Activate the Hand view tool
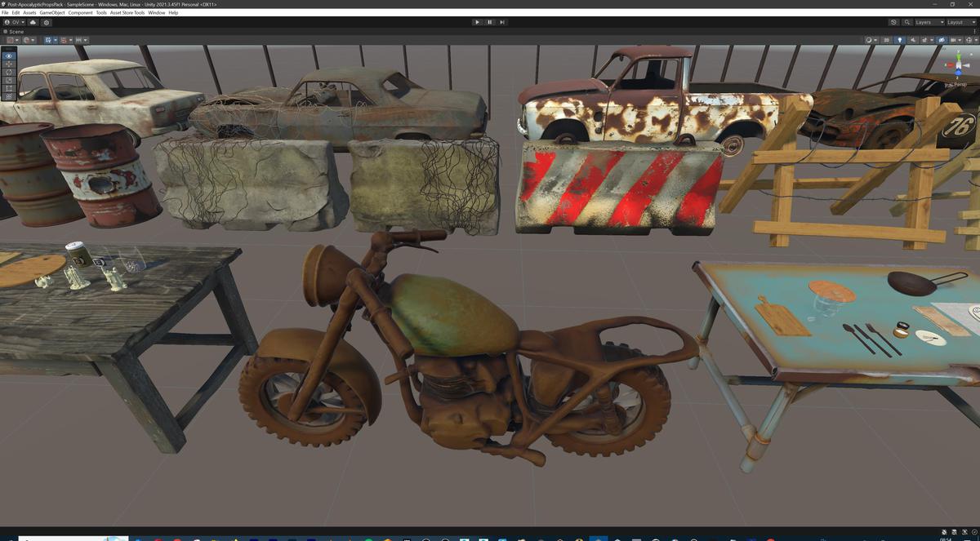Screen dimensions: 980x541 click(8, 55)
